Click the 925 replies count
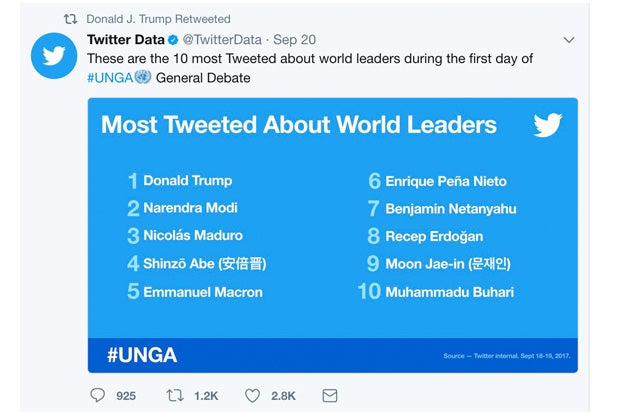Screen dimensions: 618x412 (125, 396)
